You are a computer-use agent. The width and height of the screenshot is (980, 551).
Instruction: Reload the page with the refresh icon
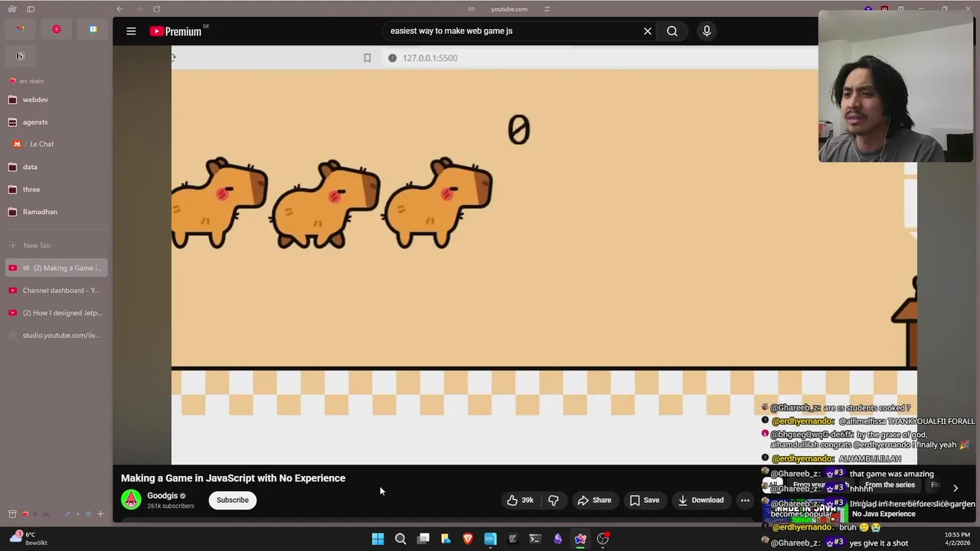point(156,9)
